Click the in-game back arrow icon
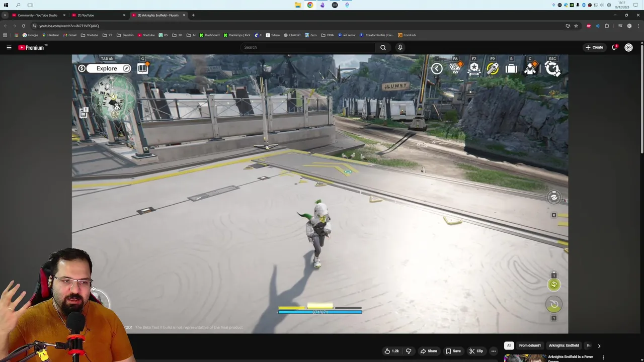The height and width of the screenshot is (362, 644). tap(437, 69)
